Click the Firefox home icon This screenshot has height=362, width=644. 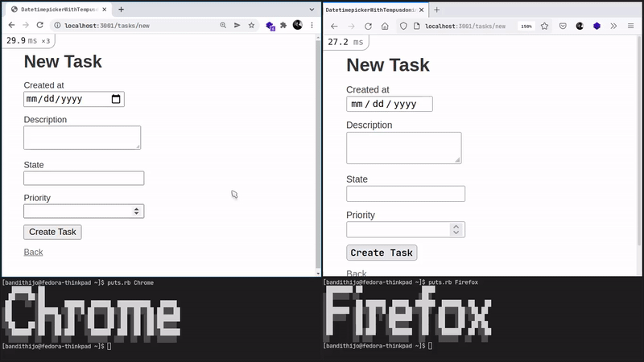click(x=385, y=26)
